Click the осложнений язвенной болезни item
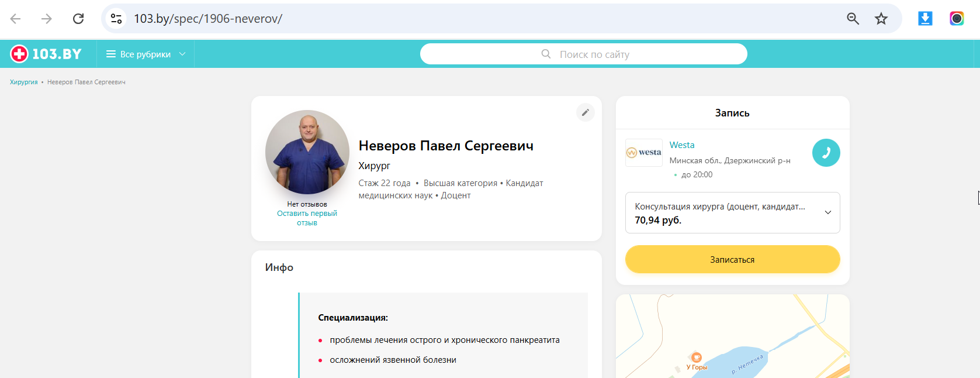Viewport: 980px width, 378px height. (x=393, y=360)
